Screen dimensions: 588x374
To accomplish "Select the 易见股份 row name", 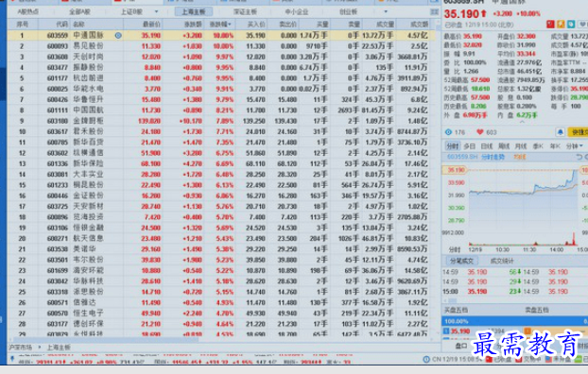I will tap(88, 45).
